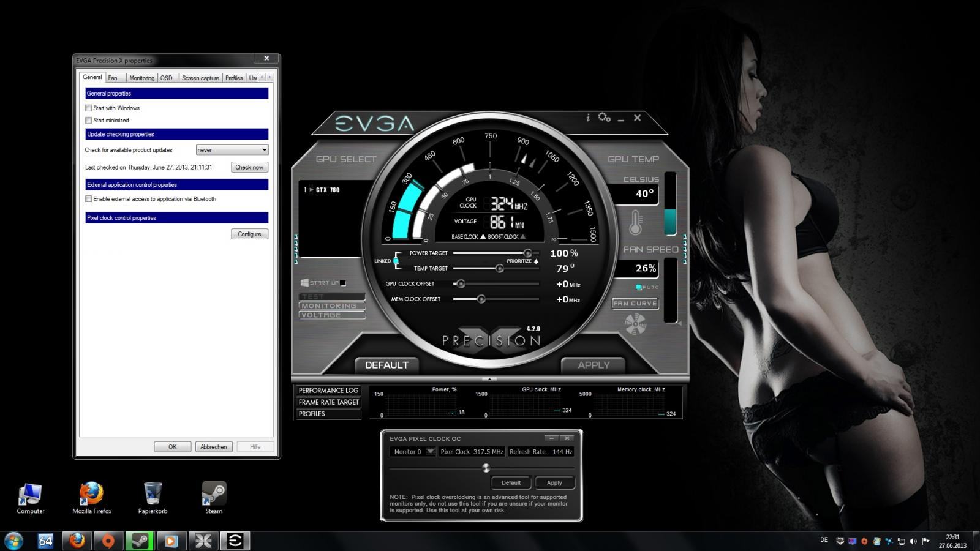This screenshot has width=980, height=551.
Task: Open Computer desktop icon
Action: pos(31,498)
